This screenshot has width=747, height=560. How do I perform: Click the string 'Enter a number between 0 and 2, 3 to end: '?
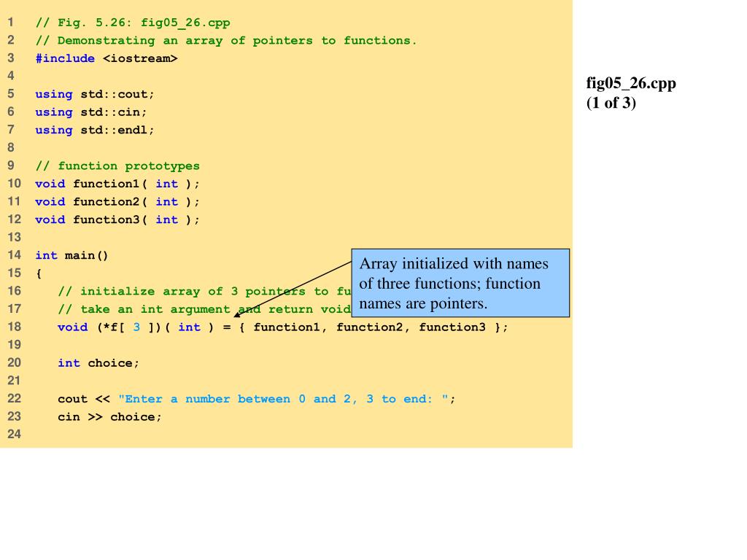click(x=284, y=399)
